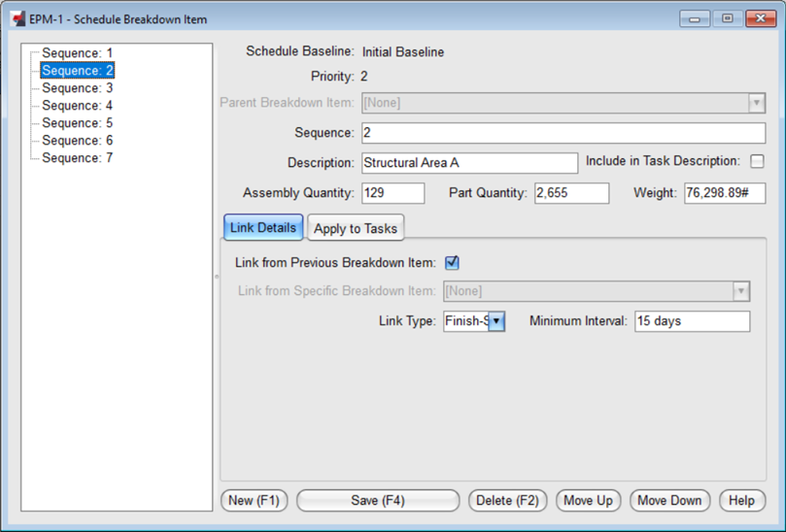Viewport: 786px width, 532px height.
Task: Open Help for this window
Action: pos(742,500)
